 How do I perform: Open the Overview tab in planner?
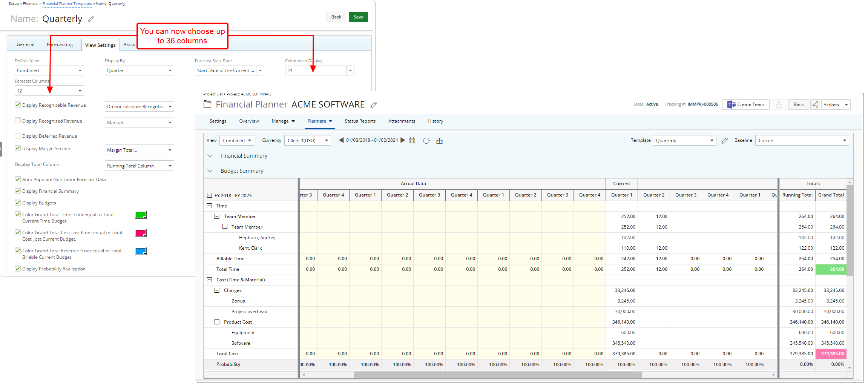click(249, 121)
